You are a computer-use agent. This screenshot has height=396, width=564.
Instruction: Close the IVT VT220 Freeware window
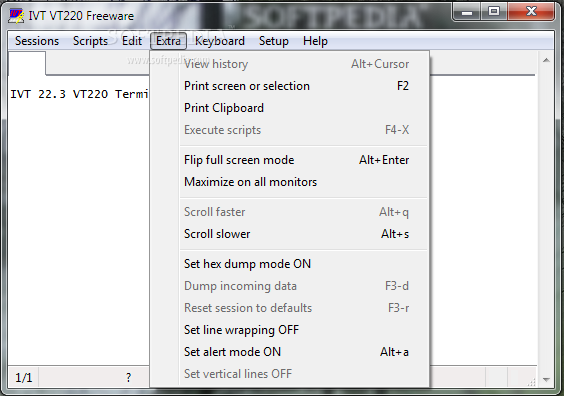click(531, 12)
